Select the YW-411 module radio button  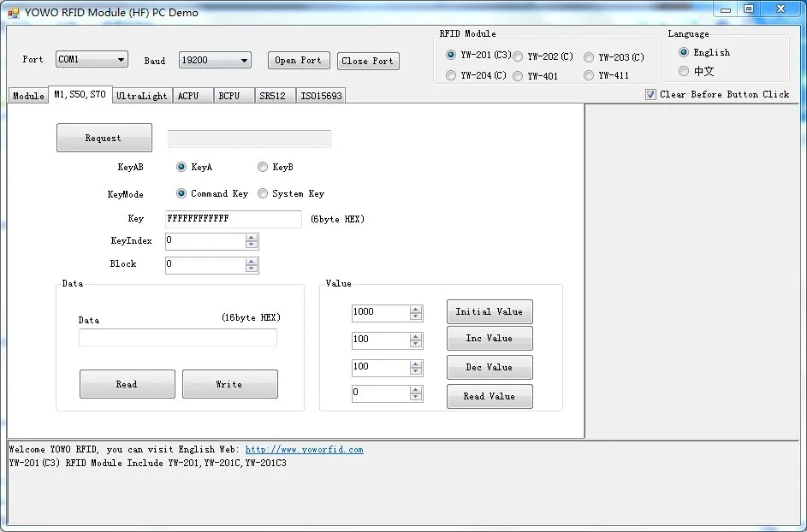click(x=589, y=75)
